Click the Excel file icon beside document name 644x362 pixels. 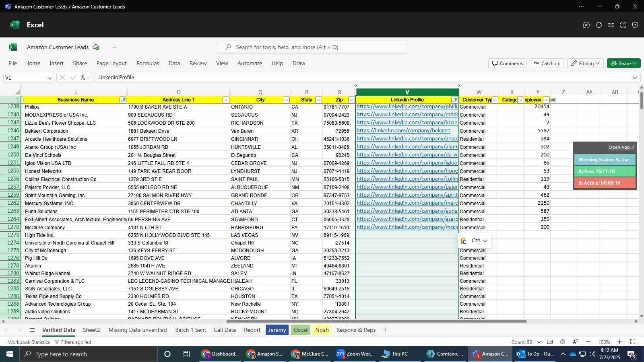(13, 47)
